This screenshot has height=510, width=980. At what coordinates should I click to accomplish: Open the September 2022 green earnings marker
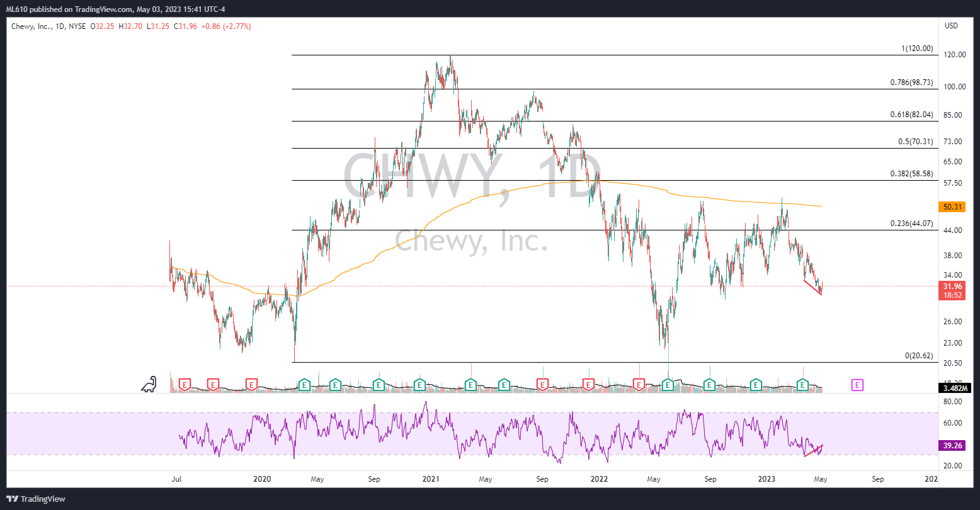(x=709, y=383)
